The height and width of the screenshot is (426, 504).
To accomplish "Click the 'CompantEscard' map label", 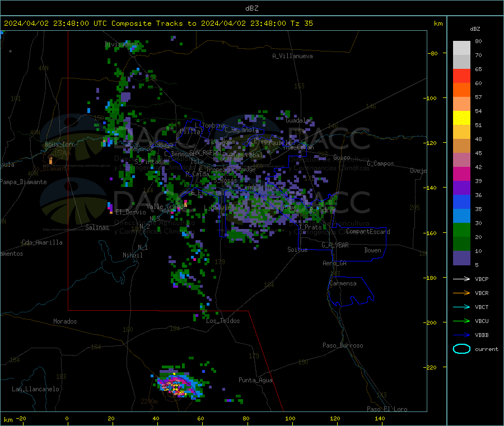I will click(x=368, y=231).
